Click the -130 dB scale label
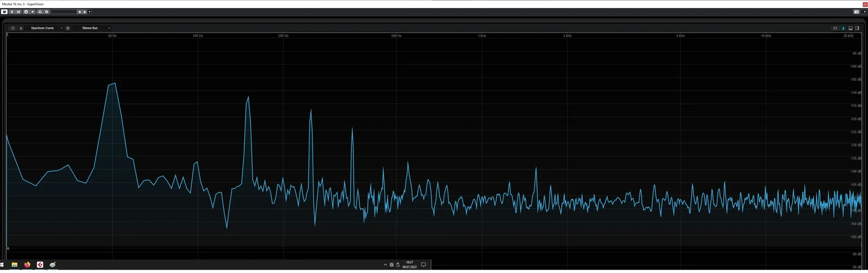Screen dimensions: 868x273 [856, 145]
